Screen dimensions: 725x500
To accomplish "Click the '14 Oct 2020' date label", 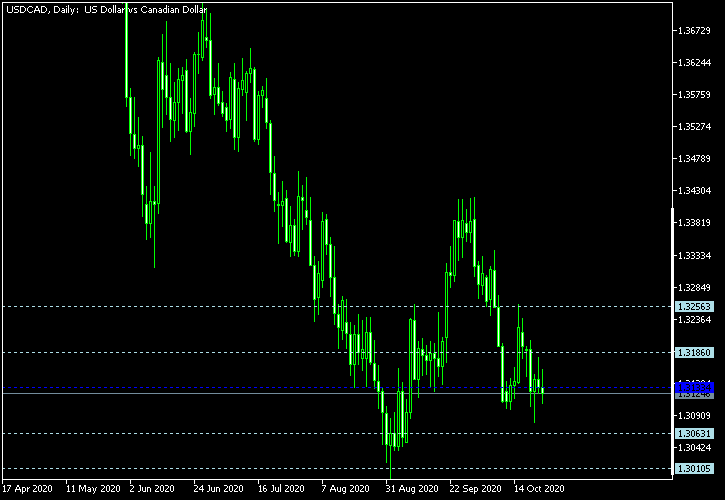I will point(539,488).
